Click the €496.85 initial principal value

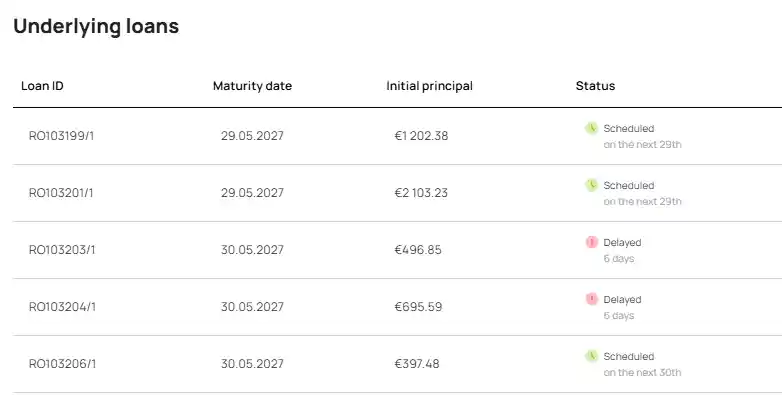coord(418,249)
